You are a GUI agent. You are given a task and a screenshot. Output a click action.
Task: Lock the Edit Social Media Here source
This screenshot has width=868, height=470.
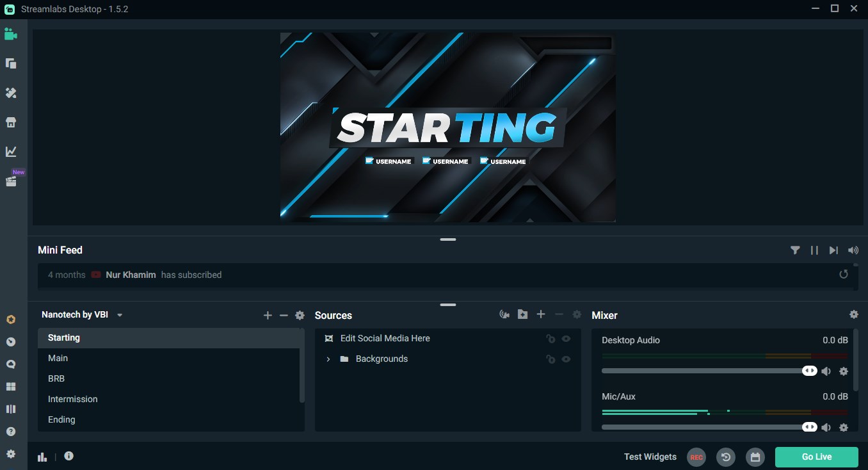[x=551, y=339]
